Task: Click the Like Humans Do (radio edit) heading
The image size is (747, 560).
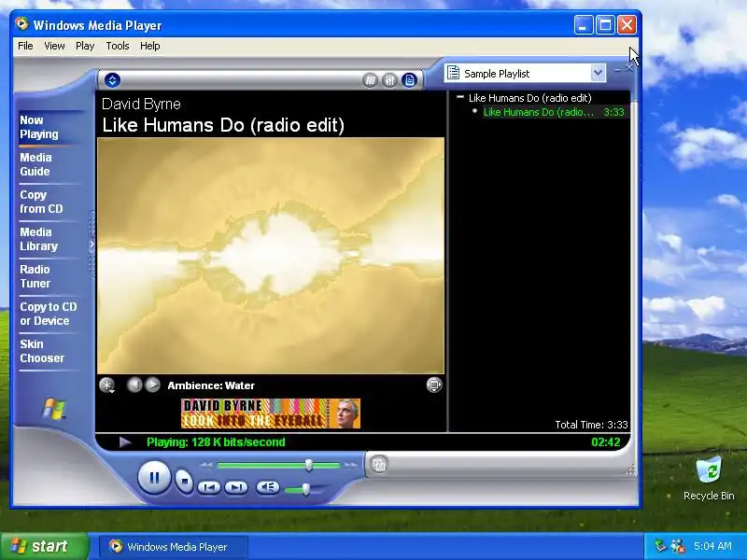Action: (x=223, y=125)
